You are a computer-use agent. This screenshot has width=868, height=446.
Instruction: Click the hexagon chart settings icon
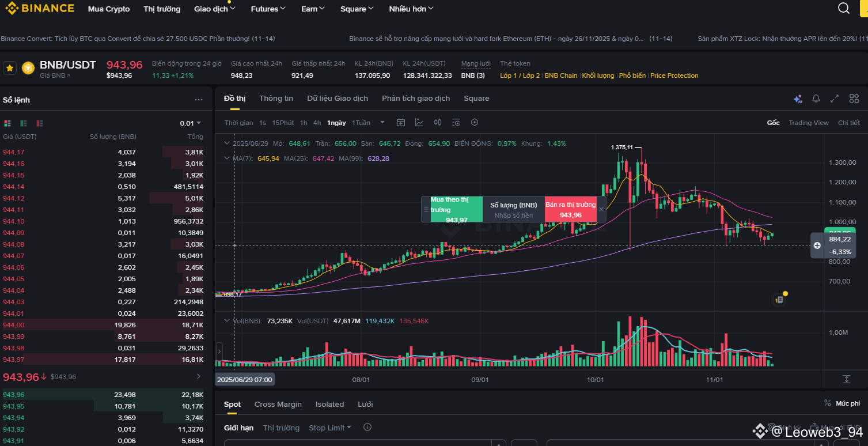click(475, 122)
